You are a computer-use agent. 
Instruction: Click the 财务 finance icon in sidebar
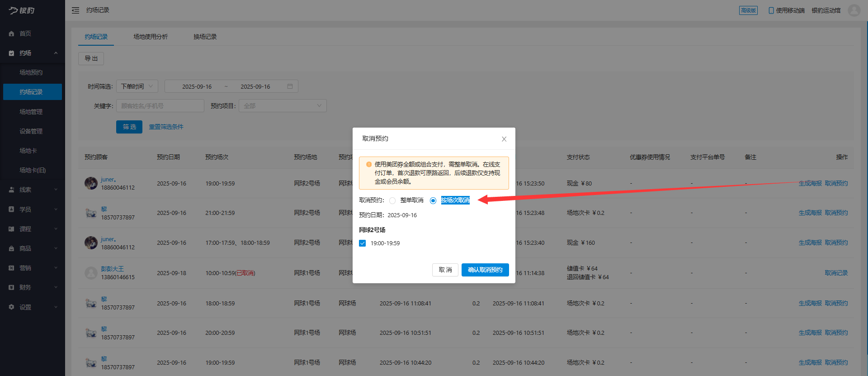pos(12,288)
